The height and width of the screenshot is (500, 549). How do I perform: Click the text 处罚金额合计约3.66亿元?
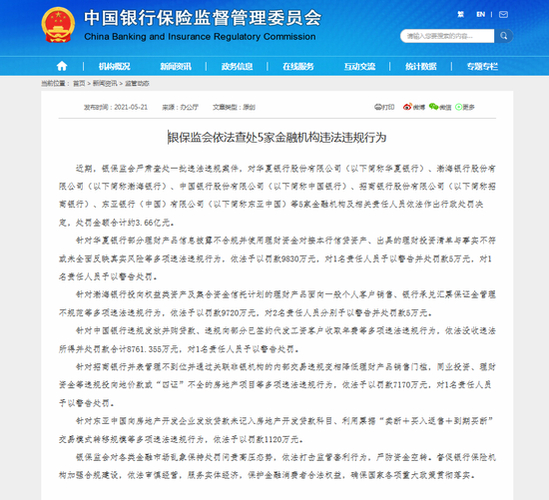123,223
